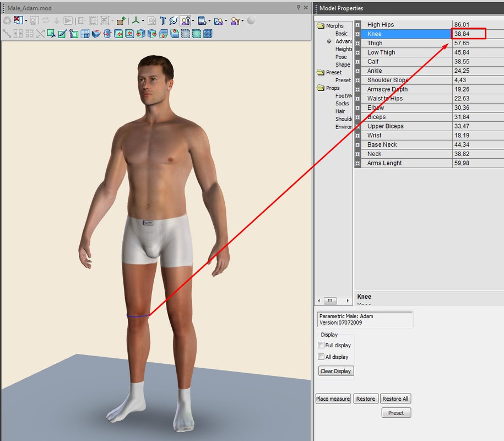Expand the Thigh row plus button
504x441 pixels.
(x=357, y=43)
